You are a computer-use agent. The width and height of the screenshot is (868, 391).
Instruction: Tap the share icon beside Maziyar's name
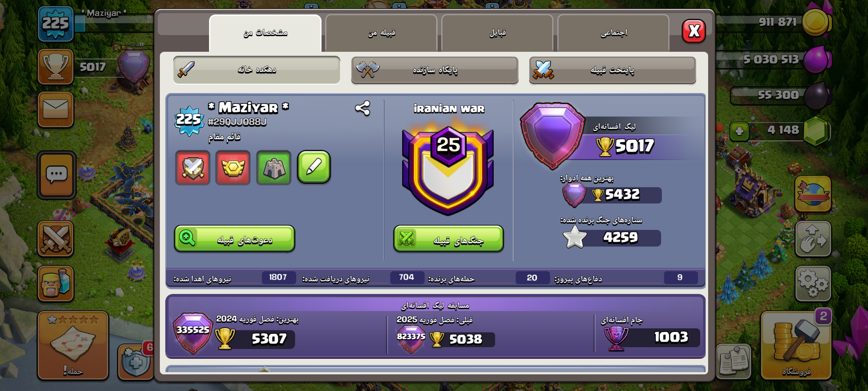coord(362,108)
